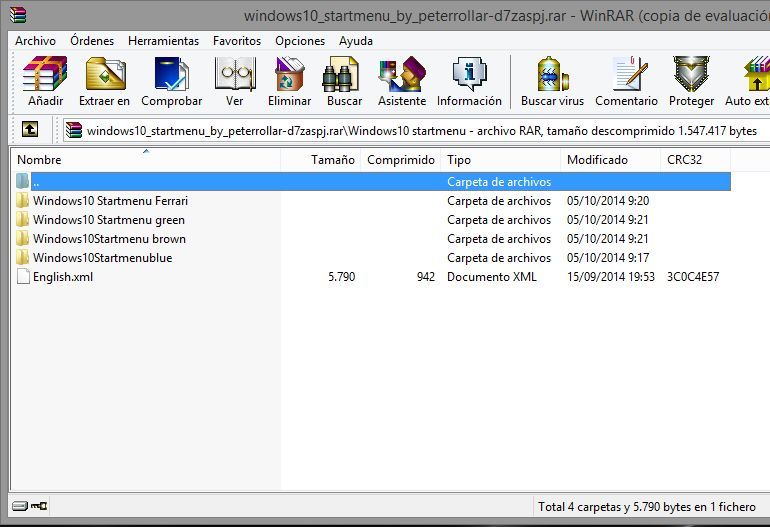This screenshot has height=527, width=770.
Task: Open the Archivo menu
Action: click(35, 41)
